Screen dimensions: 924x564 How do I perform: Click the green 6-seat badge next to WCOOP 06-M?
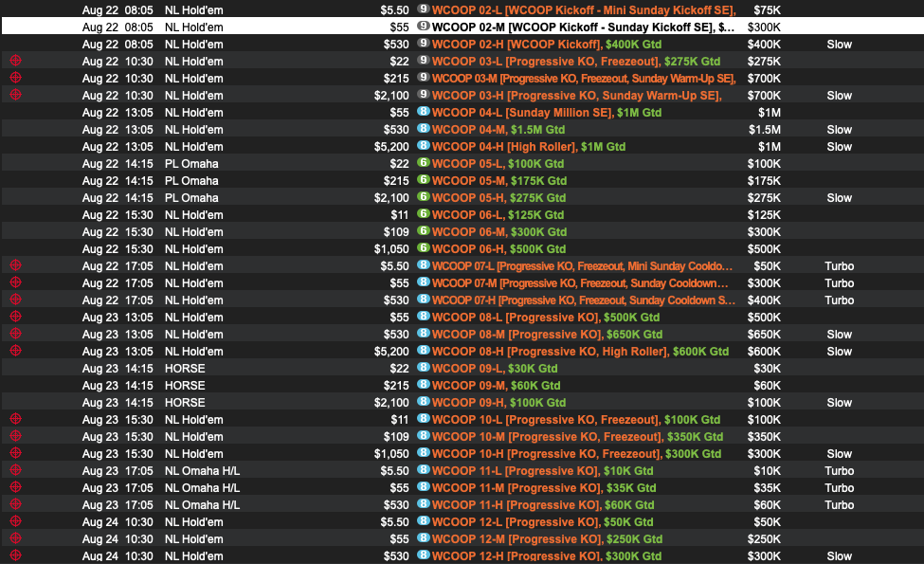(423, 231)
